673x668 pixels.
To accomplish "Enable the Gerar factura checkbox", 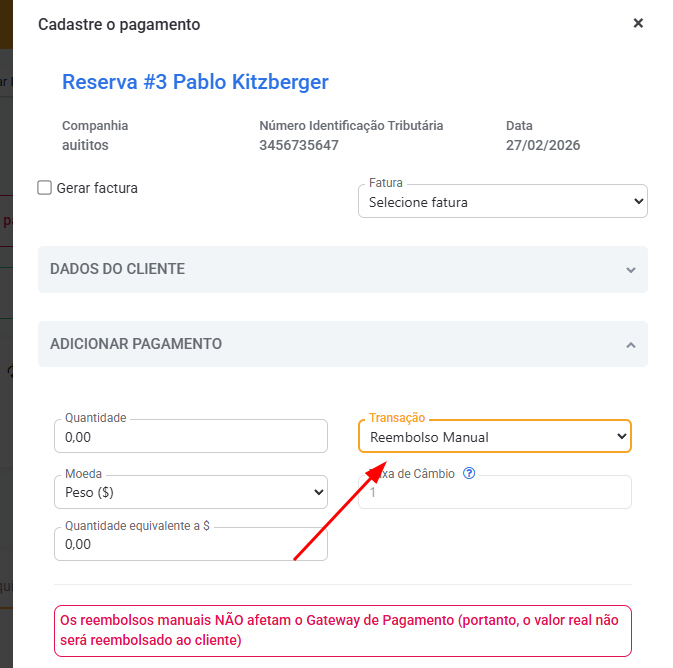I will [x=44, y=187].
